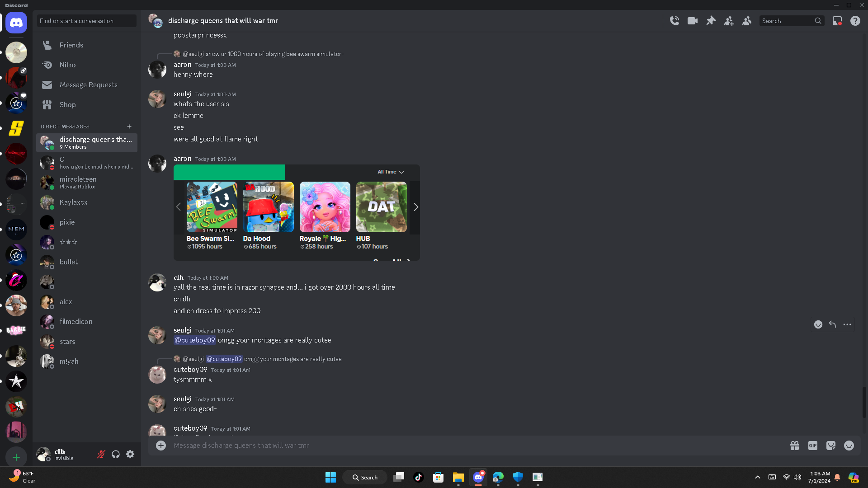Open Discord help
Viewport: 868px width, 488px height.
click(x=855, y=21)
